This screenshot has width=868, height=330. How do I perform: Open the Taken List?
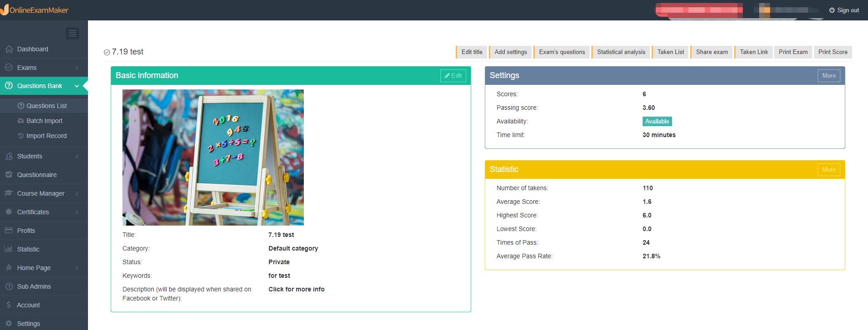click(x=671, y=52)
